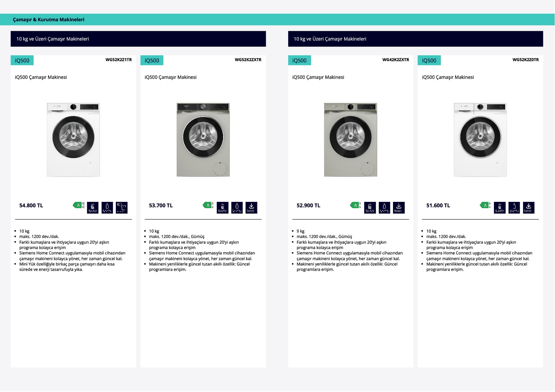Click the 'Farklı kumaşlara' bullet under the 51.600 TL price
The height and width of the screenshot is (392, 555).
pos(471,245)
